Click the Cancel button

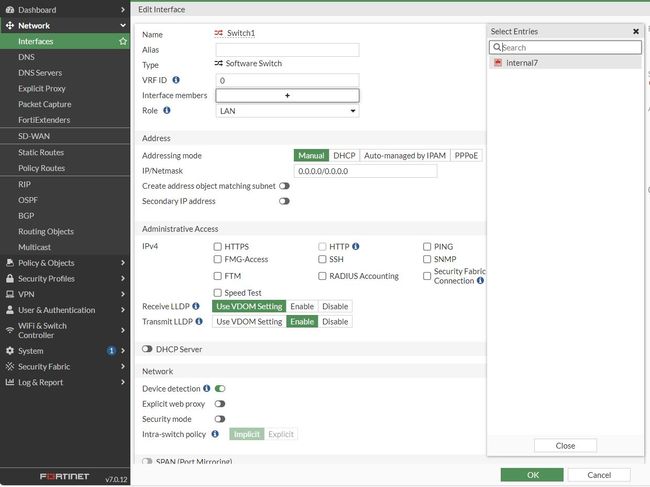(x=599, y=475)
